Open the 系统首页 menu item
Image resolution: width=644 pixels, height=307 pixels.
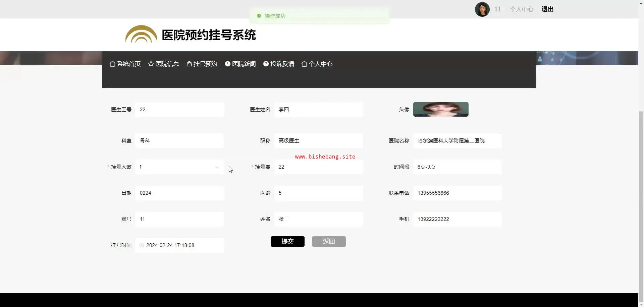125,64
